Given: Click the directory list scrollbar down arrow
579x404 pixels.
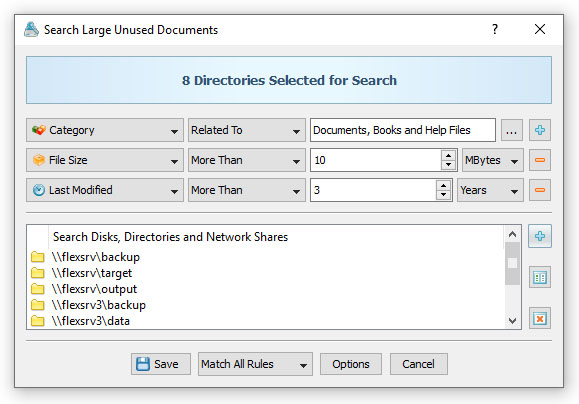Looking at the screenshot, I should (x=512, y=321).
